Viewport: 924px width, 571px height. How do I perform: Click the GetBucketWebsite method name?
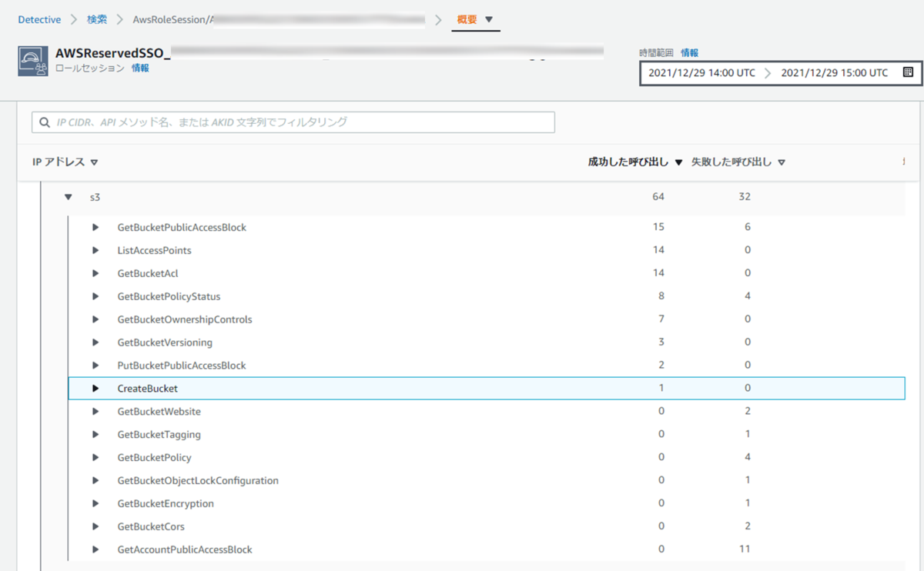[x=159, y=412]
